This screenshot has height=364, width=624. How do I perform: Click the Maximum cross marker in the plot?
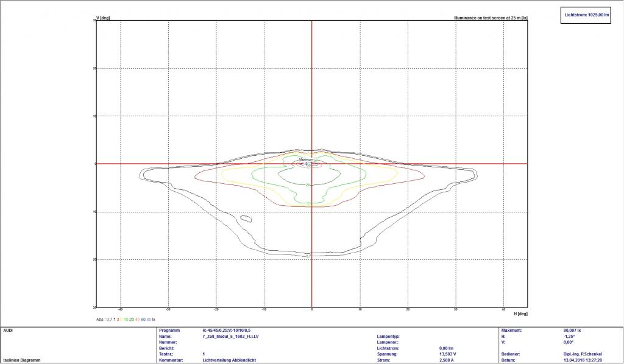[x=307, y=164]
